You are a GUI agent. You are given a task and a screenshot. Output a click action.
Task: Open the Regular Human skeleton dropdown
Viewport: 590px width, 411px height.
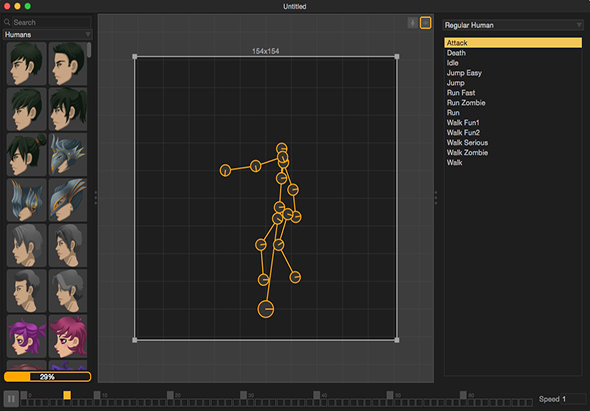click(x=513, y=25)
